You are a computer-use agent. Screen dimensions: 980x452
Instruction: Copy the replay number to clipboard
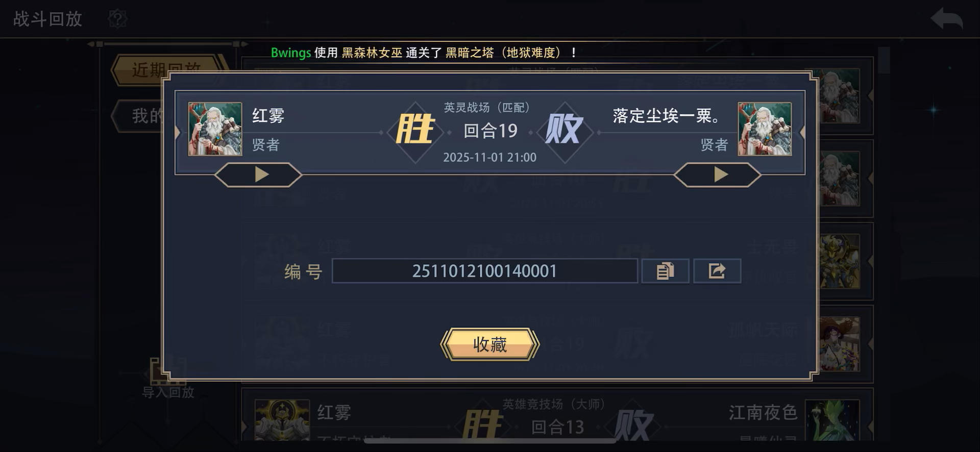(665, 271)
